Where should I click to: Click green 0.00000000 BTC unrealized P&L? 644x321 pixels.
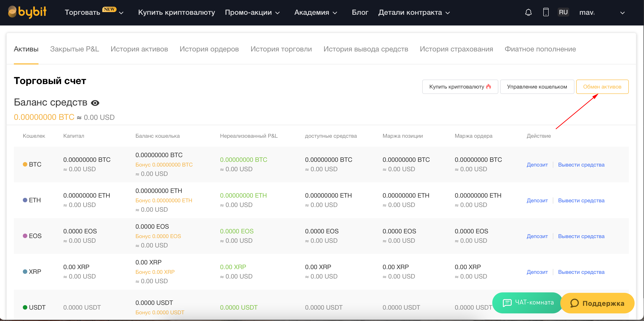pos(243,160)
